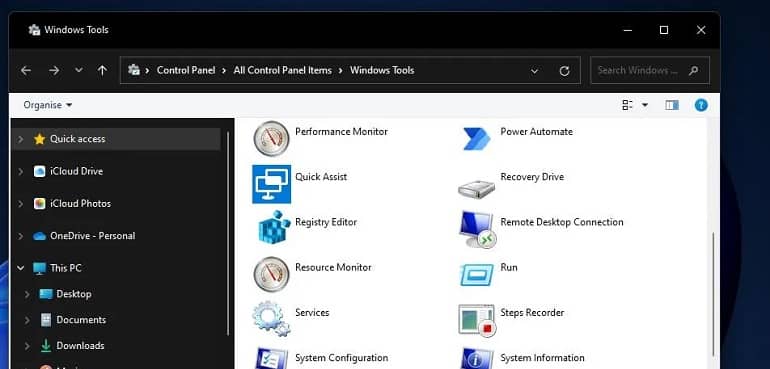Open the Quick Assist icon
Image resolution: width=770 pixels, height=369 pixels.
tap(272, 184)
